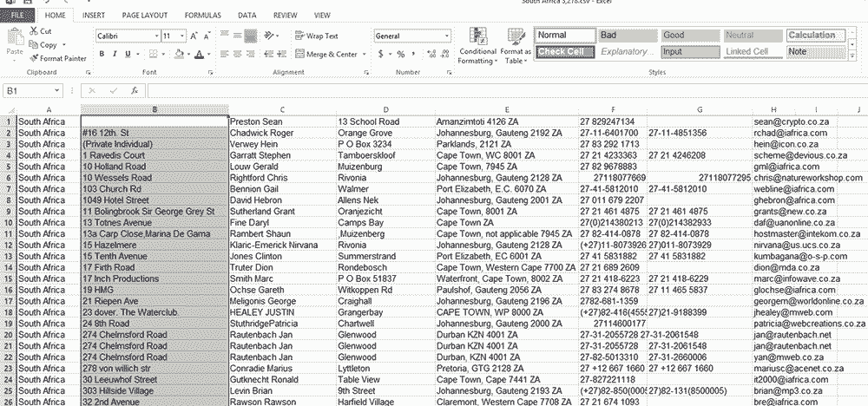Select middle align icon
The image size is (868, 406).
pos(238,36)
